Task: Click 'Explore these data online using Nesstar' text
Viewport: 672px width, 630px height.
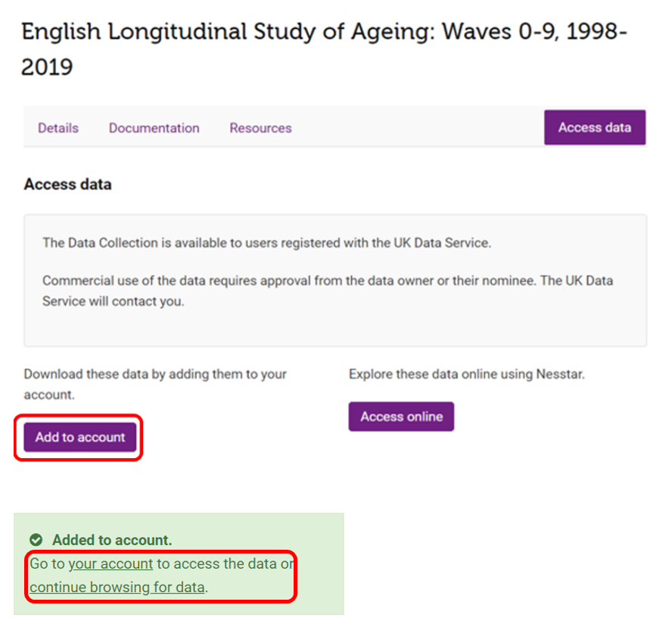Action: pyautogui.click(x=467, y=374)
